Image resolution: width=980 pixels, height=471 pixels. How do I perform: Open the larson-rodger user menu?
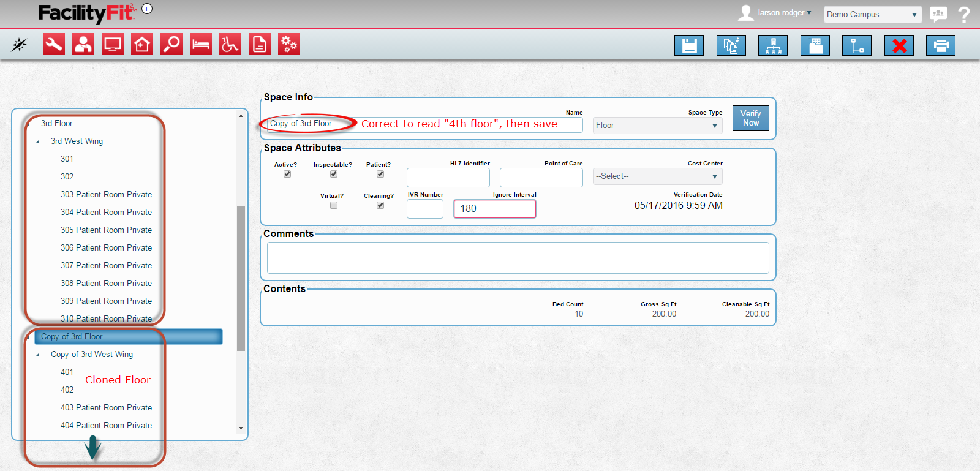click(783, 13)
